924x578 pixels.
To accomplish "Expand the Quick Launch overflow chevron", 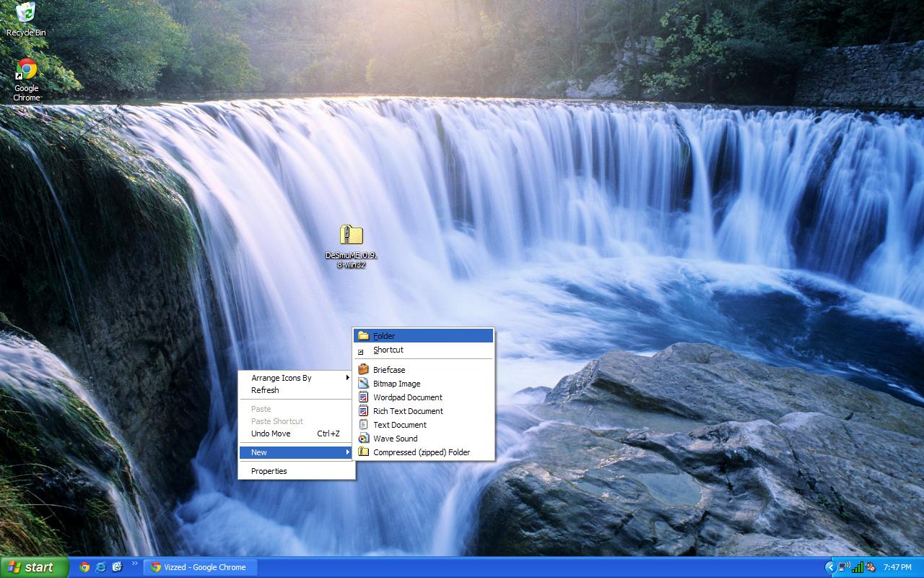I will point(134,564).
